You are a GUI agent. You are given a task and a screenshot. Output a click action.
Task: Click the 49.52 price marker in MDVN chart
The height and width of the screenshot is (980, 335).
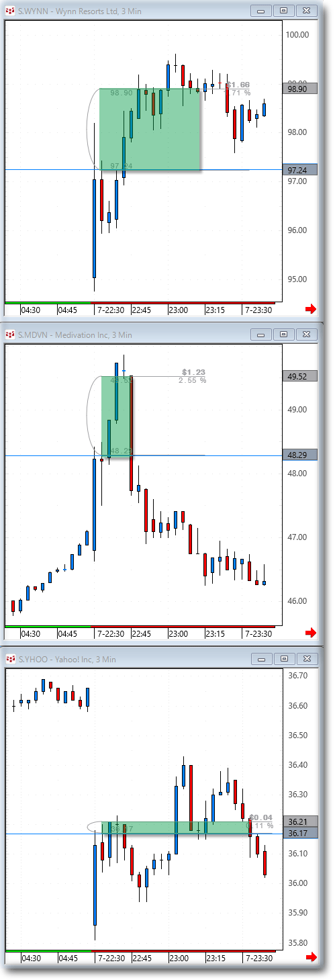click(x=300, y=376)
